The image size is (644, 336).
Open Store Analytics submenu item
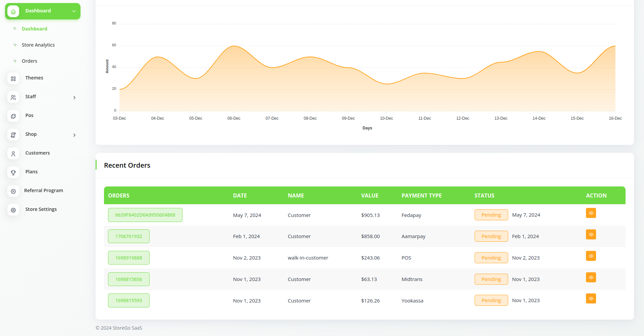38,45
